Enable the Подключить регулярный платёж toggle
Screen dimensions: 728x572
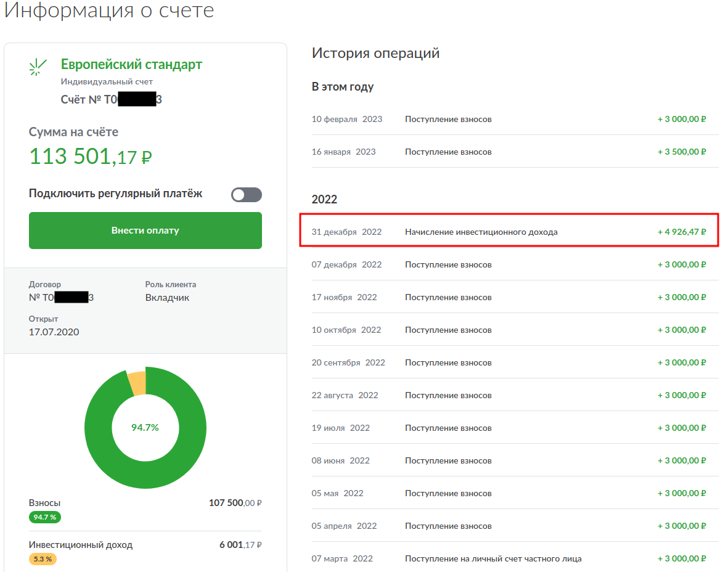[246, 194]
